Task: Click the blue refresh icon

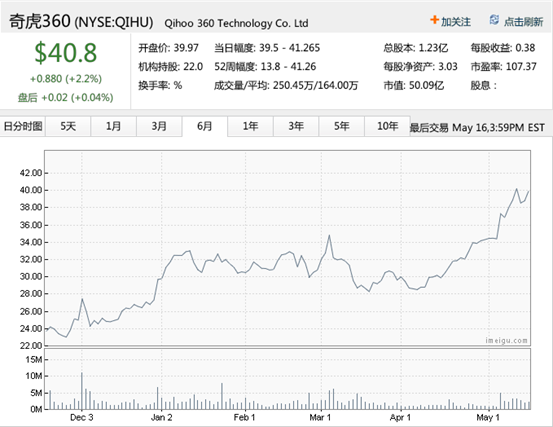Action: tap(494, 20)
